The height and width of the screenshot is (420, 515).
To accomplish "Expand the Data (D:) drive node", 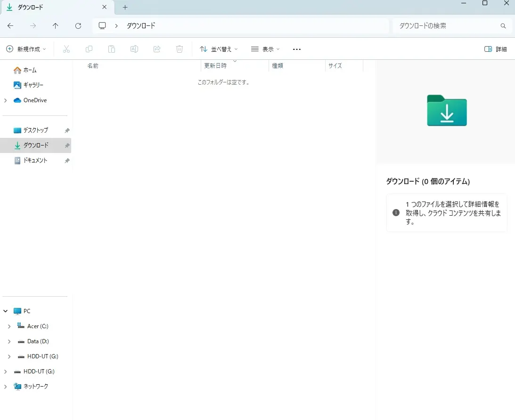I will pos(9,341).
